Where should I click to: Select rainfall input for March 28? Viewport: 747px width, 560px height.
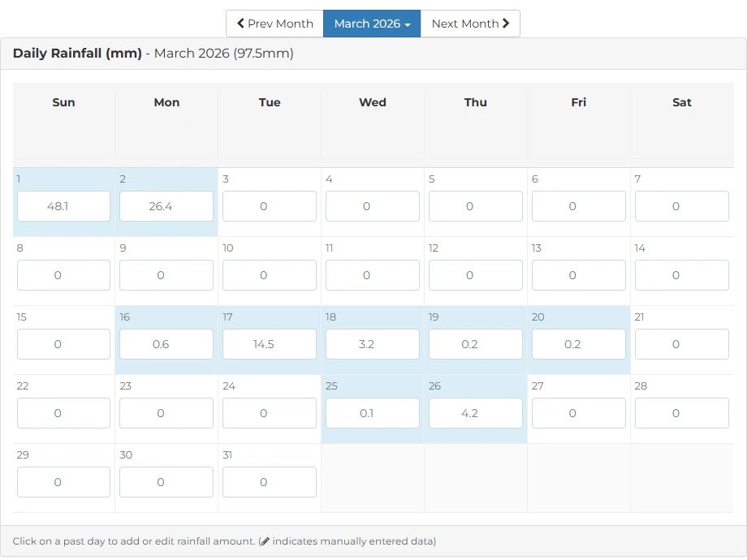tap(682, 413)
